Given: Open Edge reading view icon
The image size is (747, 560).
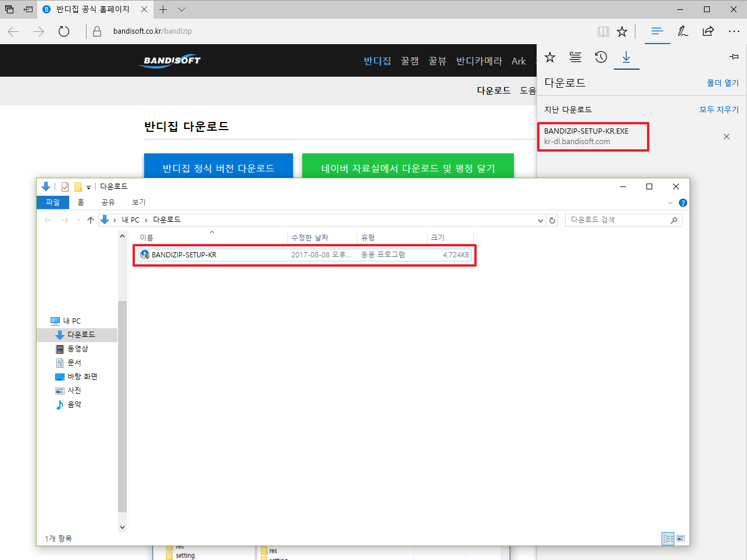Looking at the screenshot, I should [603, 31].
